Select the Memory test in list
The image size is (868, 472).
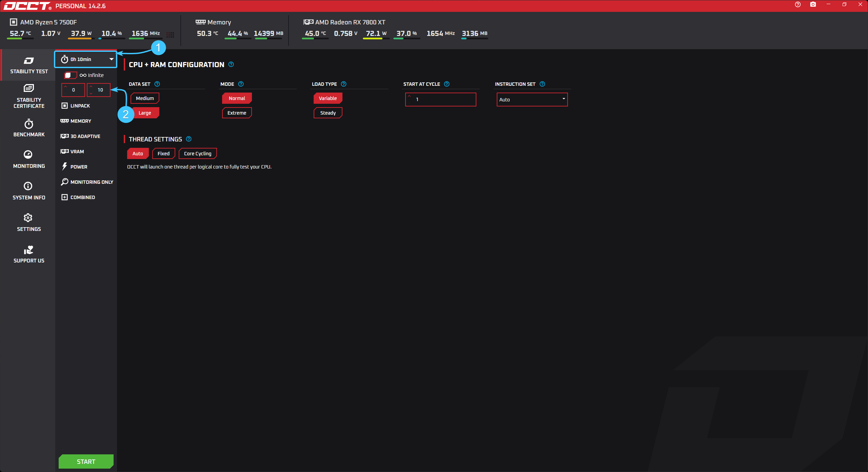[x=80, y=121]
